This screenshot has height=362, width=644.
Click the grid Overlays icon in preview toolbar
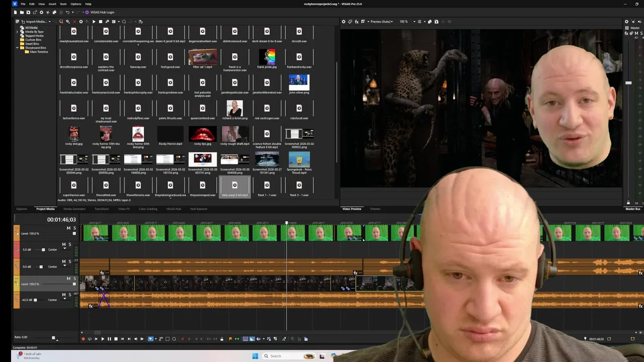pos(420,22)
